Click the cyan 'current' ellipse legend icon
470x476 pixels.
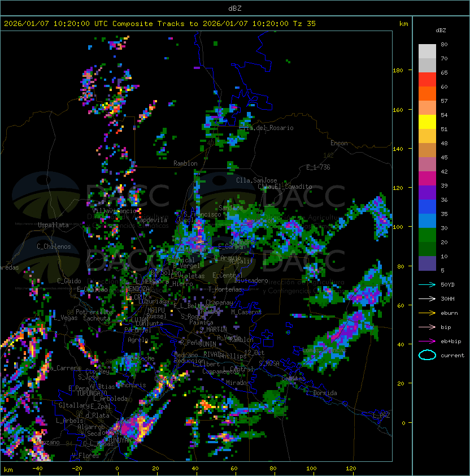(427, 355)
